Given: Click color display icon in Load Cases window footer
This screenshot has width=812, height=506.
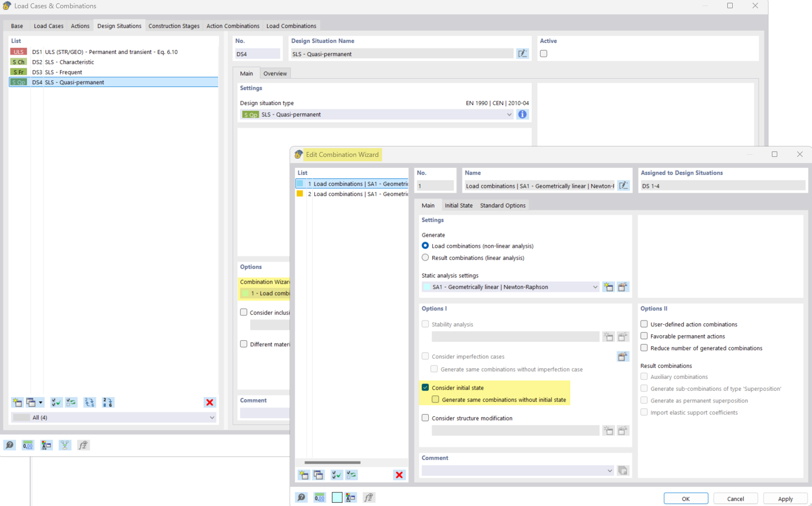Looking at the screenshot, I should tap(46, 445).
